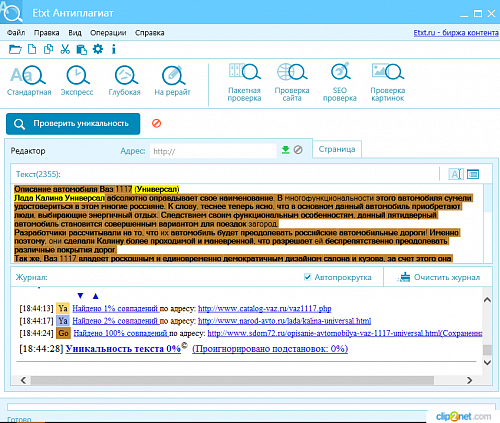Viewport: 500px width, 423px height.
Task: Open the Etxt.ru - биржа контента link
Action: pos(456,33)
